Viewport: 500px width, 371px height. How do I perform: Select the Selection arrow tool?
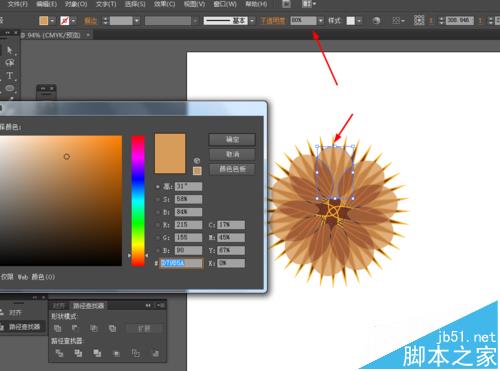(x=9, y=50)
